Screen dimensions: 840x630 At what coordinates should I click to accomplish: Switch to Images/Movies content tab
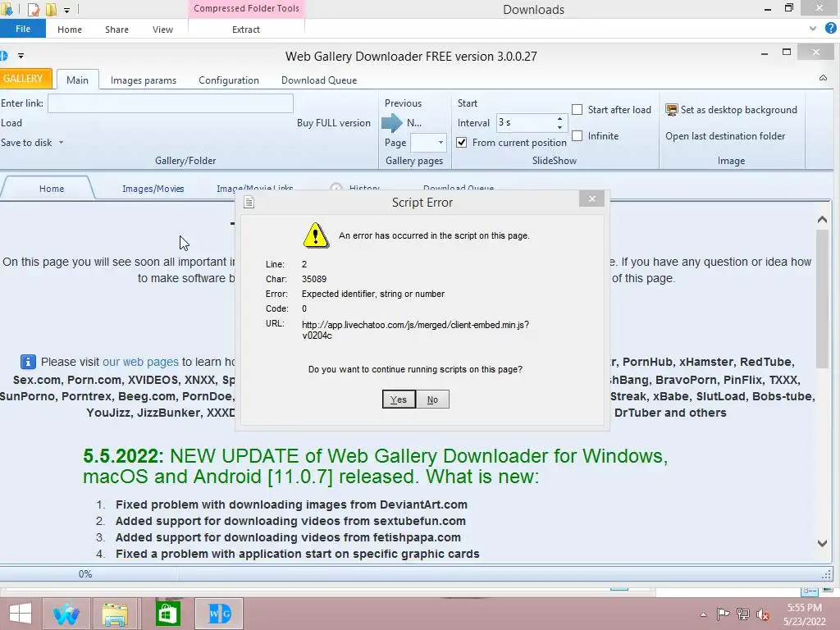[153, 189]
